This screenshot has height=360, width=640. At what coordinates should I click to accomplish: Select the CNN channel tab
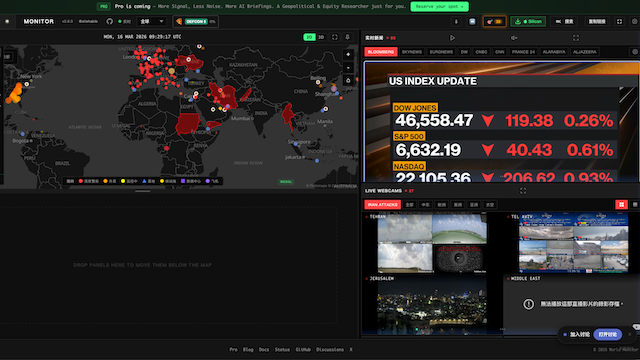[x=500, y=52]
